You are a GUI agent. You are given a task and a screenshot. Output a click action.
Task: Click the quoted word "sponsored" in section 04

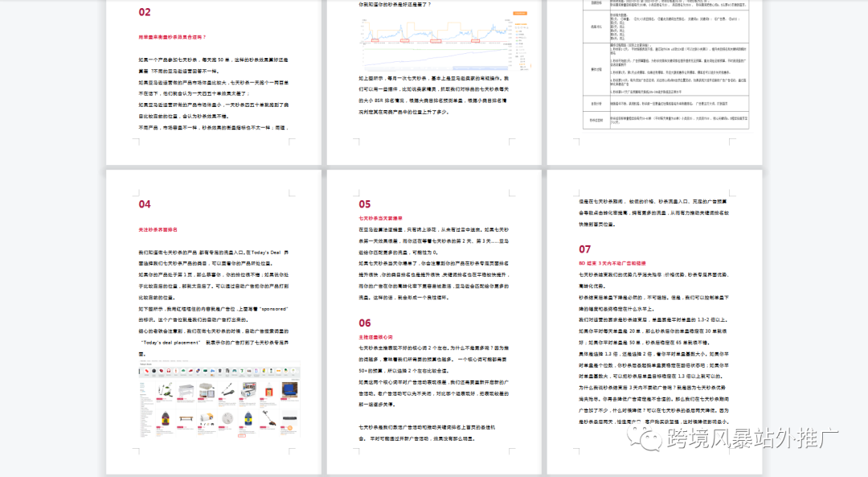(273, 309)
